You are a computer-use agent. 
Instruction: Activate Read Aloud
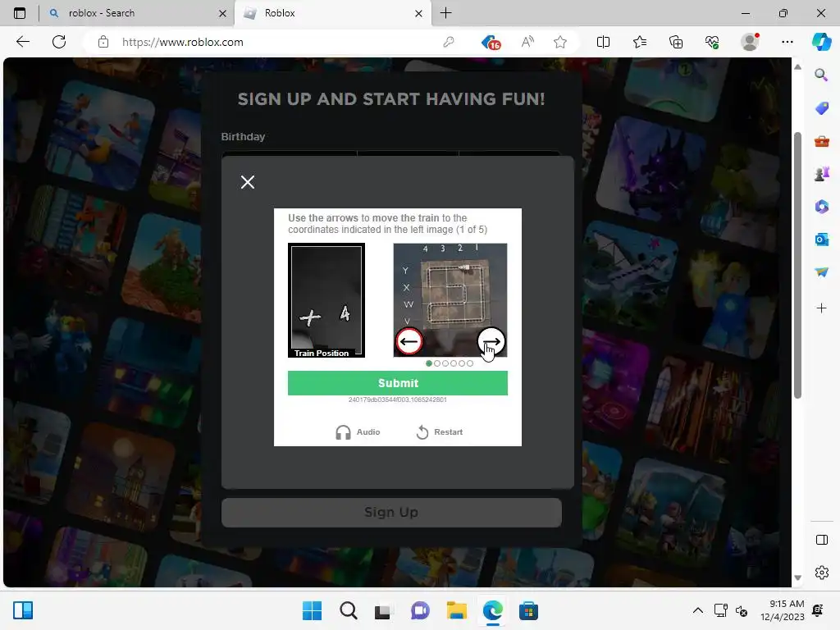[x=527, y=42]
